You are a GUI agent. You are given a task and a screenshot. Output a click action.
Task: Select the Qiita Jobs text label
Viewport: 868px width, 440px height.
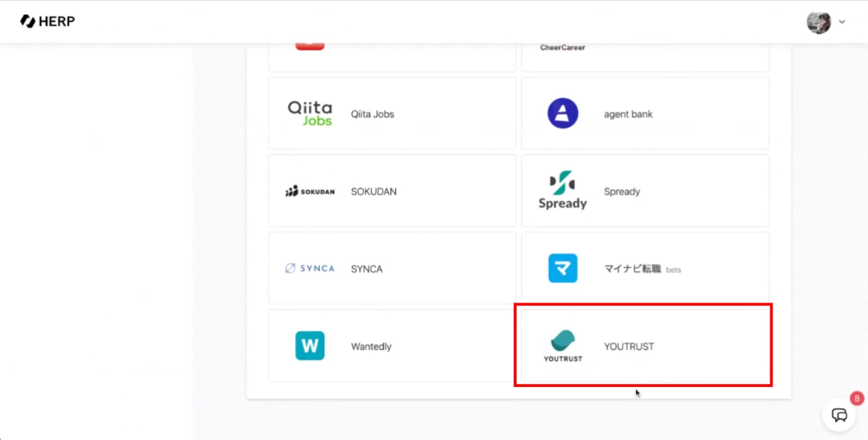(x=373, y=114)
